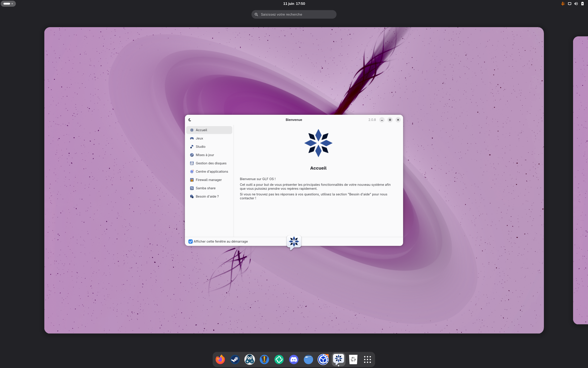Open the Files folder icon in the dock
The width and height of the screenshot is (588, 368).
[x=308, y=359]
